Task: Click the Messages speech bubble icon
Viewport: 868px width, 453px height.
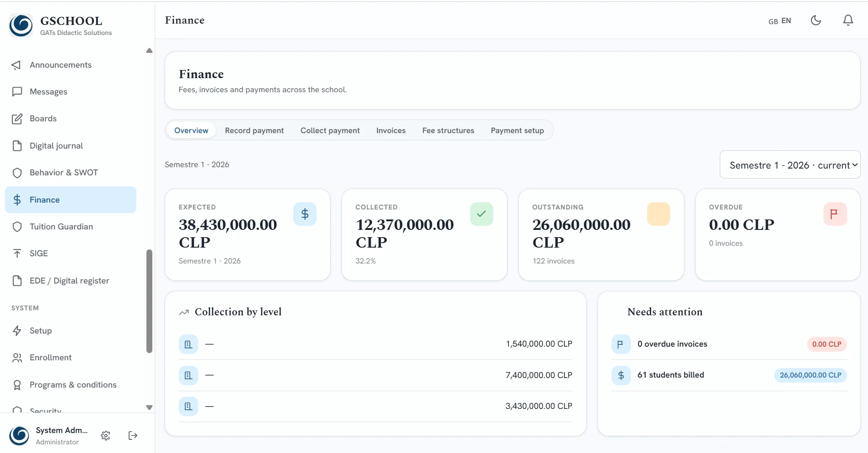Action: pyautogui.click(x=17, y=92)
